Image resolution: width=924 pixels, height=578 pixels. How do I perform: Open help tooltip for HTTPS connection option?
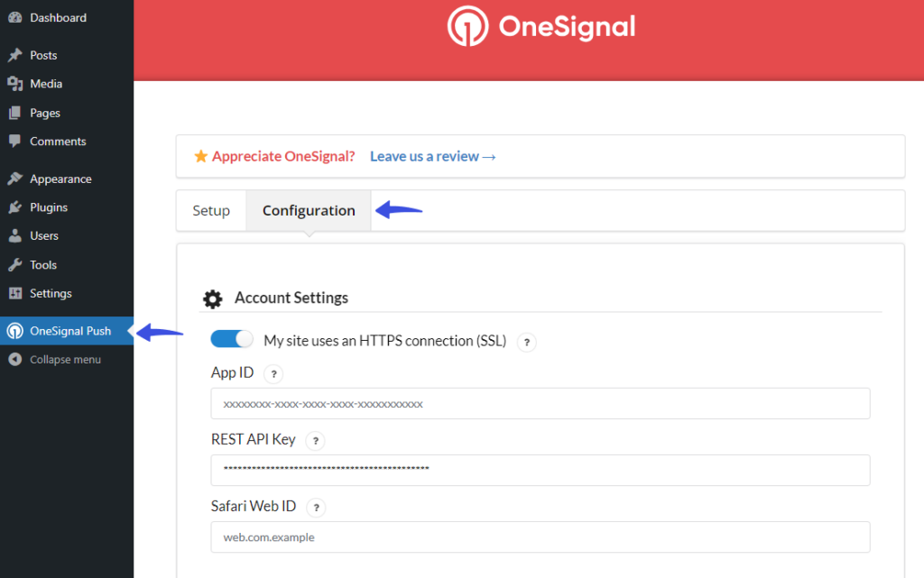527,342
